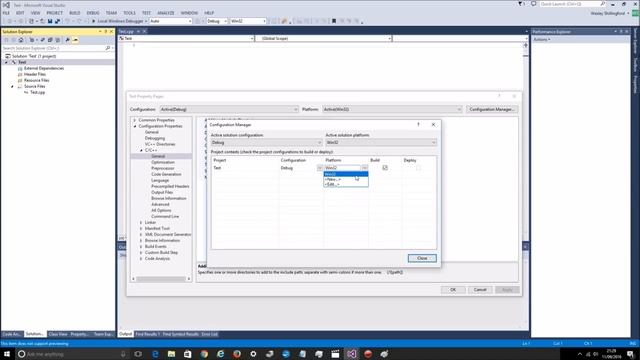Open the Configuration dropdown arrow in Test row
The image size is (640, 360).
(320, 168)
